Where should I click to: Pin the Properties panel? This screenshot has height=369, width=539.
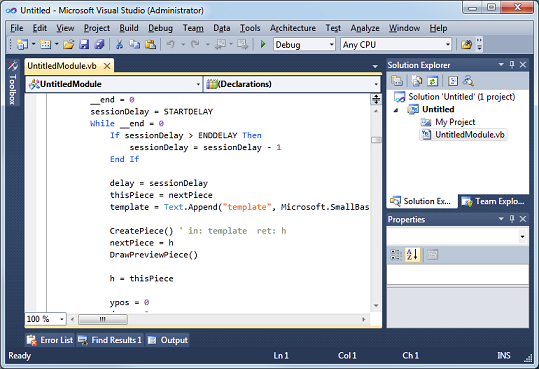pos(512,219)
